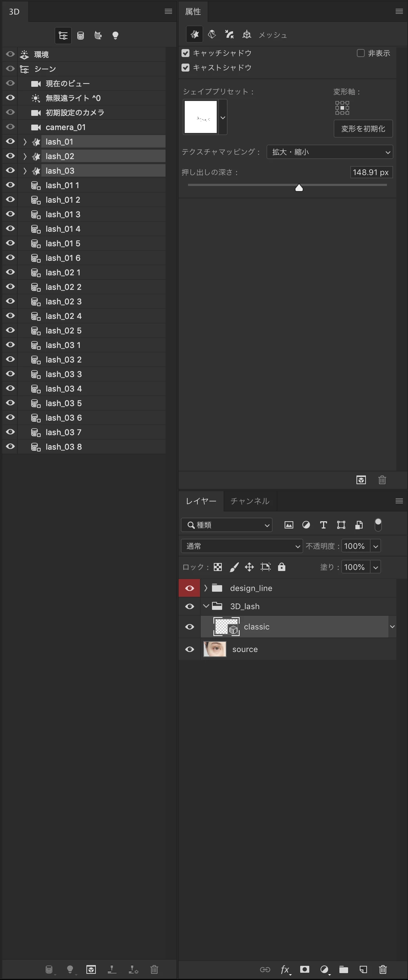Select the 属性 panel tab
Screen dimensions: 408x980
[193, 12]
